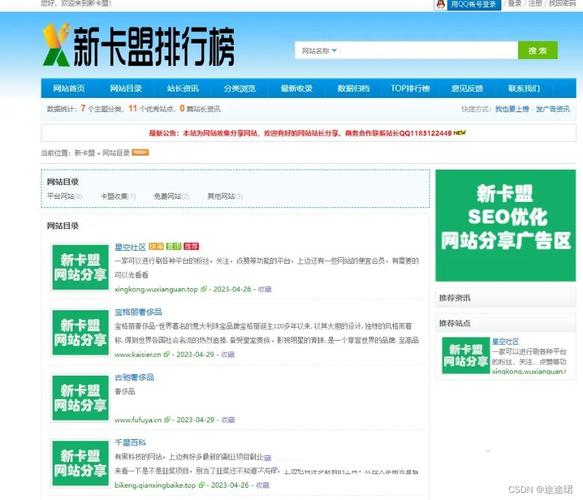Click 收藏 for the 古驰奢侈品 listing
The width and height of the screenshot is (583, 500).
click(x=228, y=420)
